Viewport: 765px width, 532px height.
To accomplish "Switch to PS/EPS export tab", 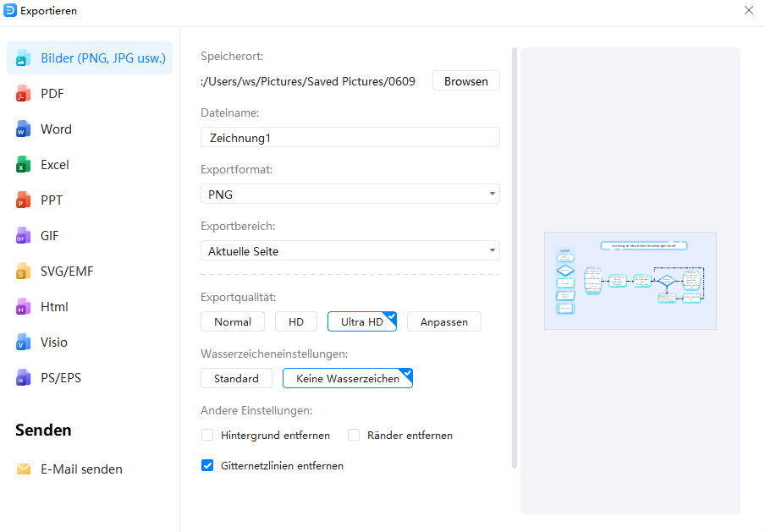I will point(60,378).
